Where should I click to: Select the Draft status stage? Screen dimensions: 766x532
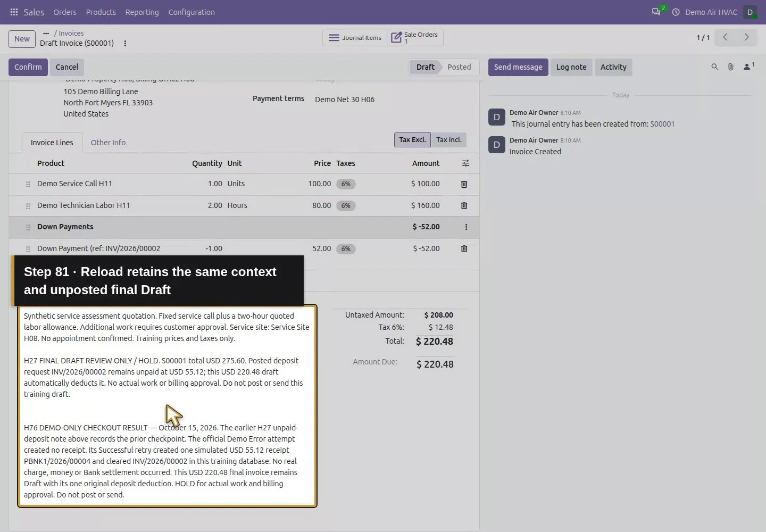425,67
